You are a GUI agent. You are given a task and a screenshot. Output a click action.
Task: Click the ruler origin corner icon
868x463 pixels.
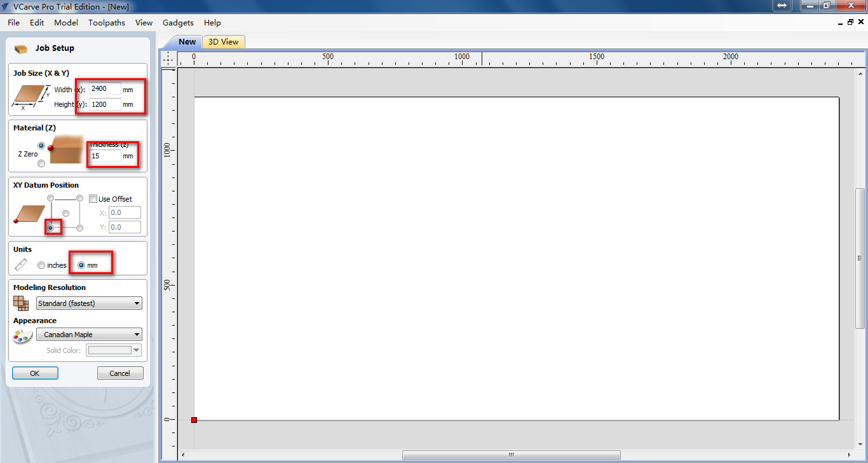[168, 59]
